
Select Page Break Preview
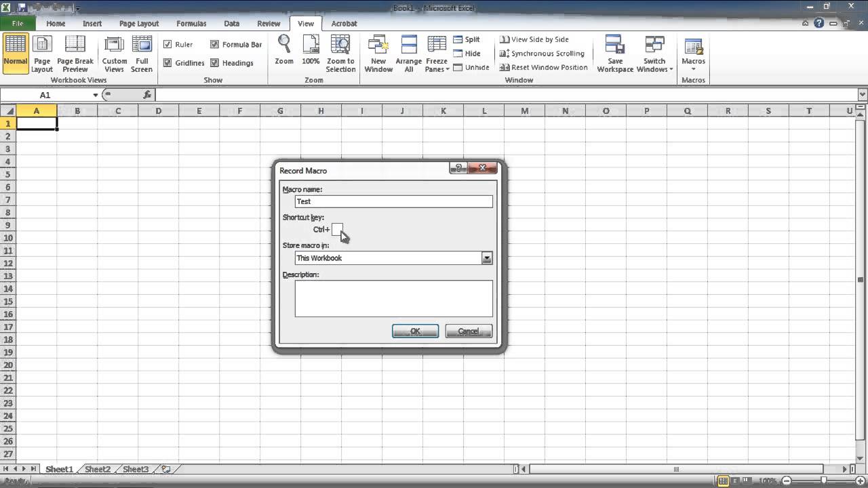pos(75,54)
